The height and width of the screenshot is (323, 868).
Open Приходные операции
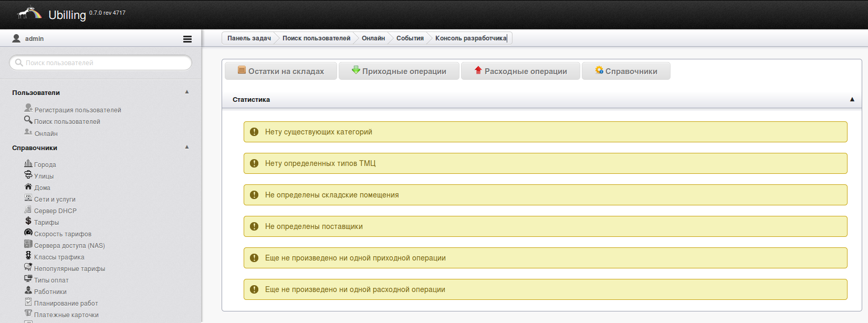click(x=399, y=71)
